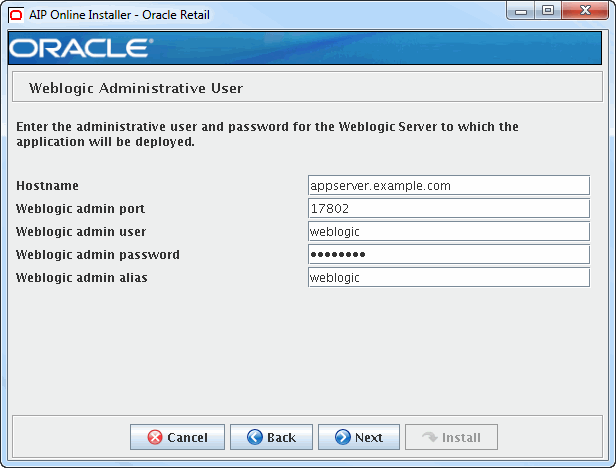Click the "Weblogic Administrative User" heading
616x468 pixels.
(136, 88)
